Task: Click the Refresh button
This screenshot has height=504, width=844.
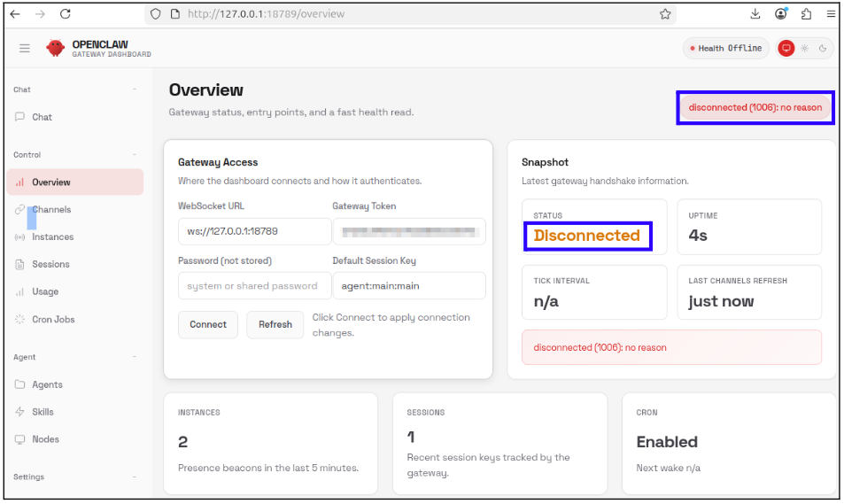Action: pos(275,325)
